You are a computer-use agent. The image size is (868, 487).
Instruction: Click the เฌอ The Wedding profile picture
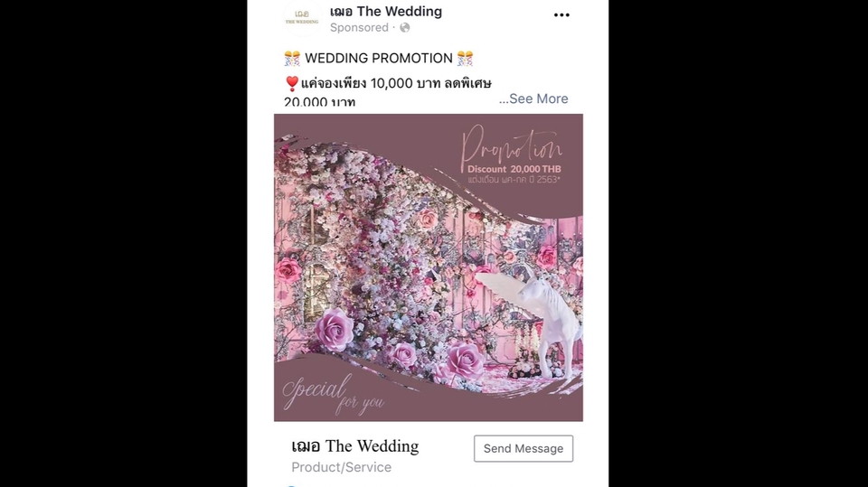point(302,18)
